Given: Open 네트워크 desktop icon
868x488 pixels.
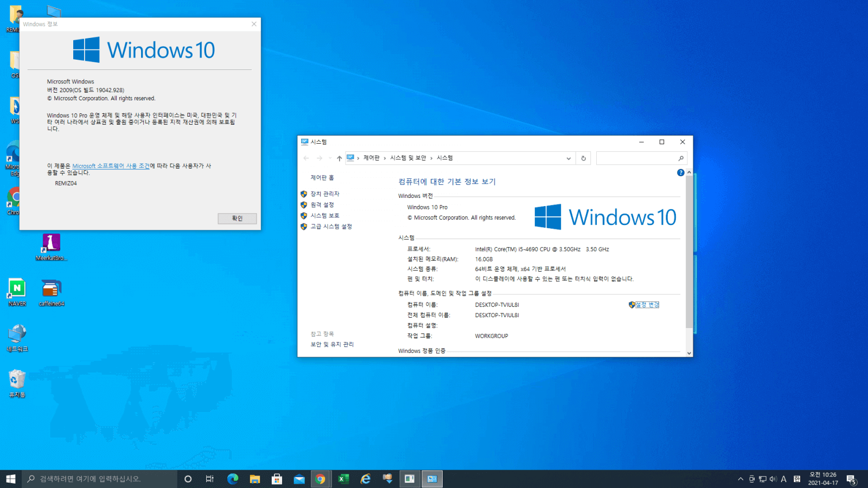Looking at the screenshot, I should [17, 338].
